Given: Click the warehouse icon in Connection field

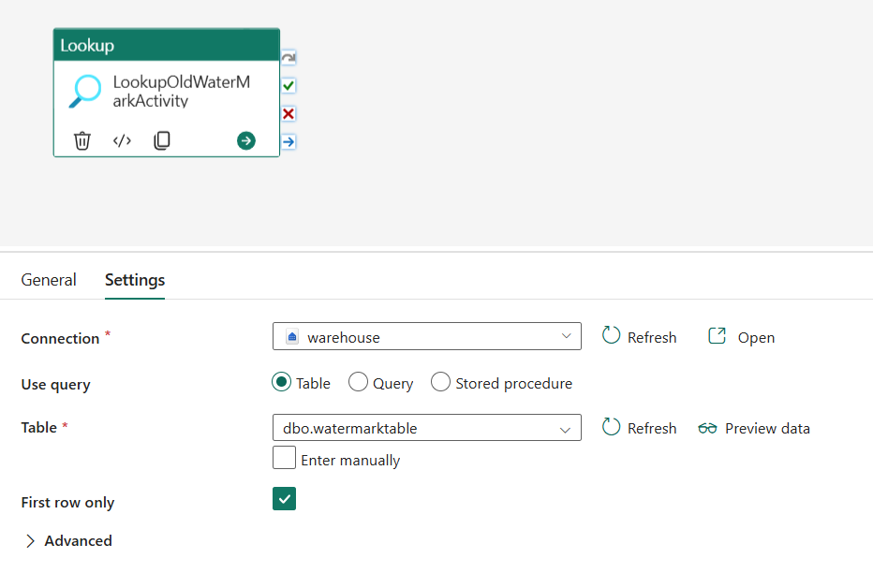Looking at the screenshot, I should (291, 336).
